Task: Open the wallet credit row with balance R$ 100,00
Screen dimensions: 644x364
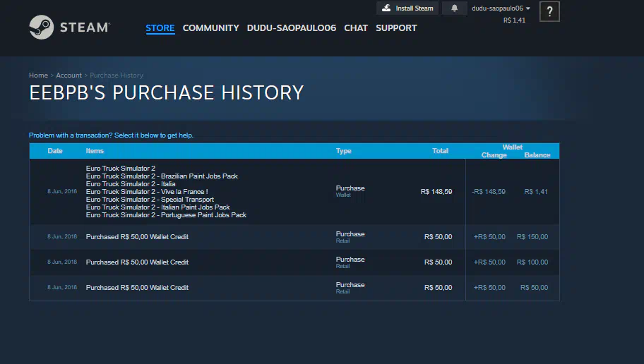Action: [294, 262]
